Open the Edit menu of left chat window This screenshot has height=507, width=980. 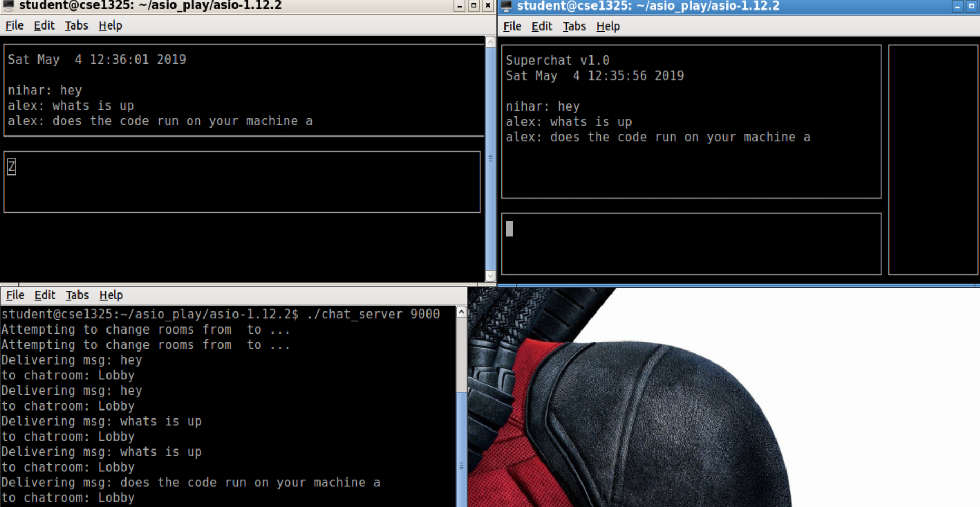pyautogui.click(x=44, y=25)
